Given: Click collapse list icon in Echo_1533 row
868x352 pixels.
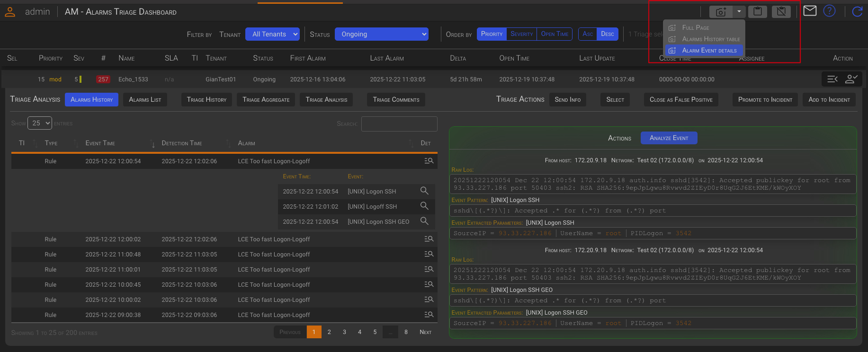Looking at the screenshot, I should pyautogui.click(x=832, y=79).
